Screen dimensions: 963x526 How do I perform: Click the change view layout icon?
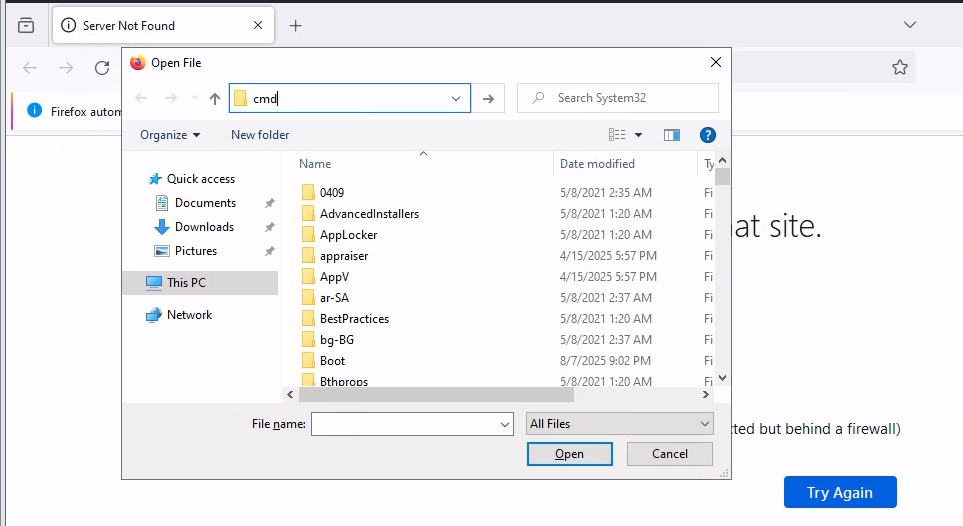pyautogui.click(x=618, y=135)
